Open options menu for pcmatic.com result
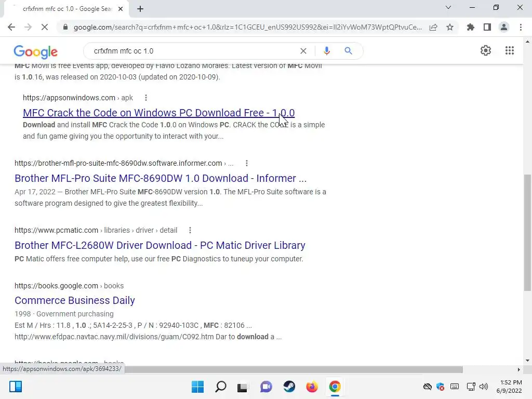The image size is (532, 399). 190,230
